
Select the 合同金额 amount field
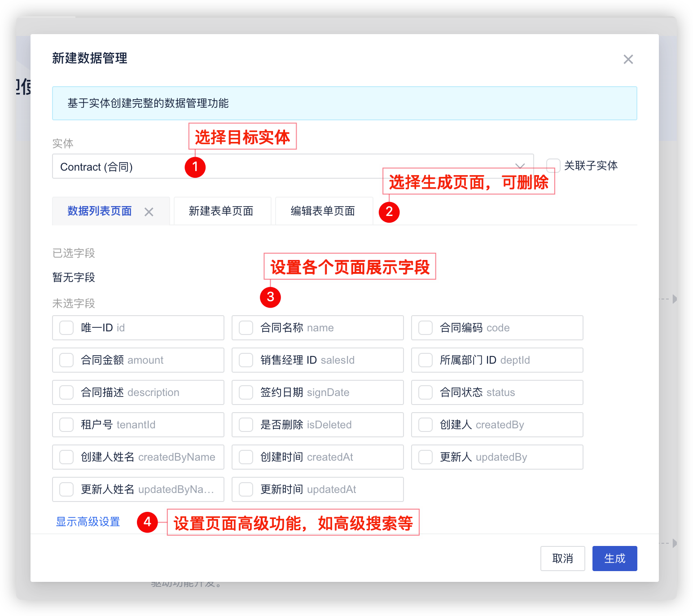[x=66, y=360]
